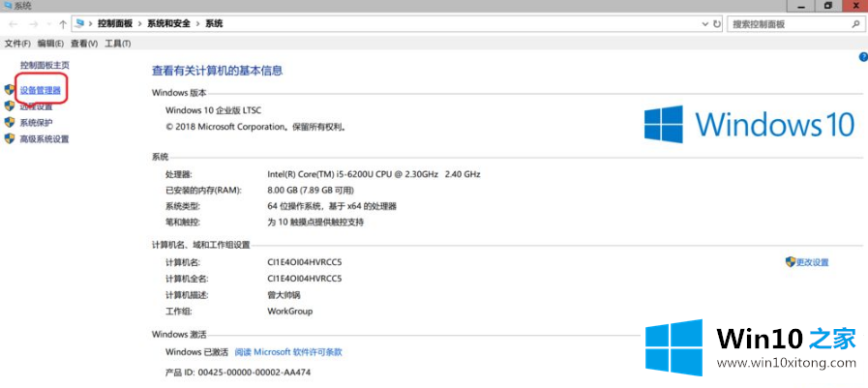Viewport: 868px width, 388px height.
Task: Click the 8.00 GB installed memory value
Action: point(311,190)
